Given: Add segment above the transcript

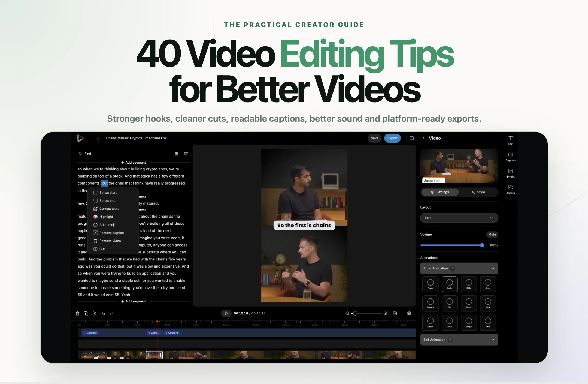Looking at the screenshot, I should [x=134, y=163].
